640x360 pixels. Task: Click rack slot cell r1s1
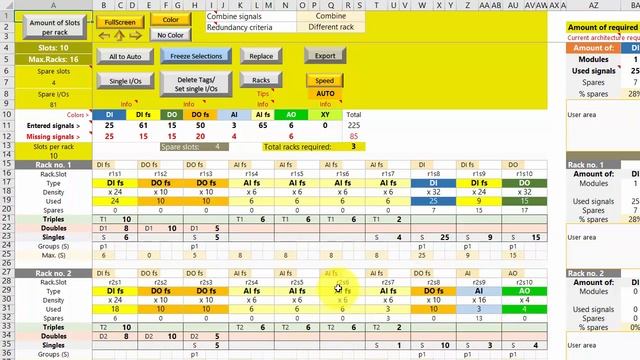click(115, 174)
